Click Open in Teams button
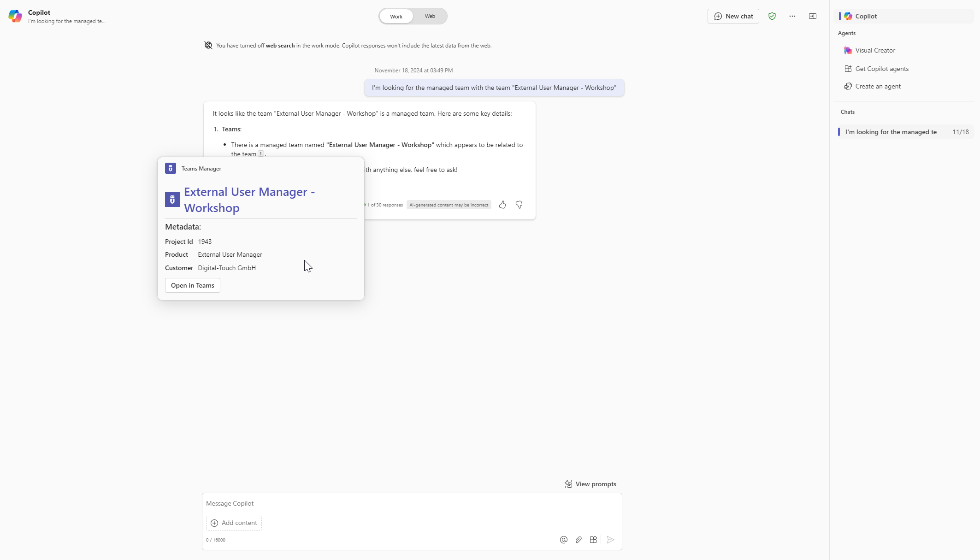This screenshot has height=560, width=980. click(193, 285)
